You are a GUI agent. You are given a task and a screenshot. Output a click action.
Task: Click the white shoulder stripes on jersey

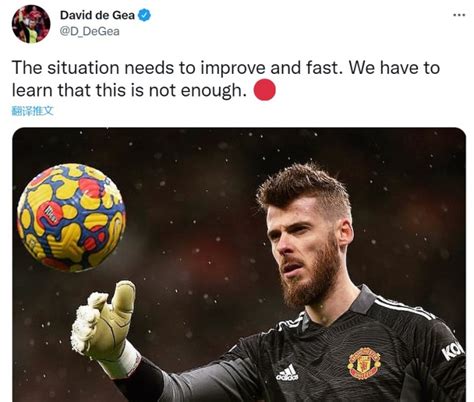pos(405,308)
